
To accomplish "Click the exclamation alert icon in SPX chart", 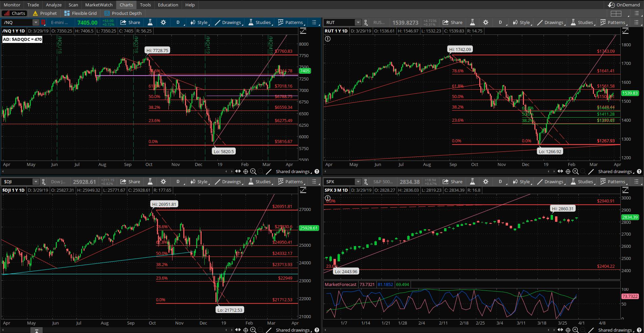I will tap(327, 198).
